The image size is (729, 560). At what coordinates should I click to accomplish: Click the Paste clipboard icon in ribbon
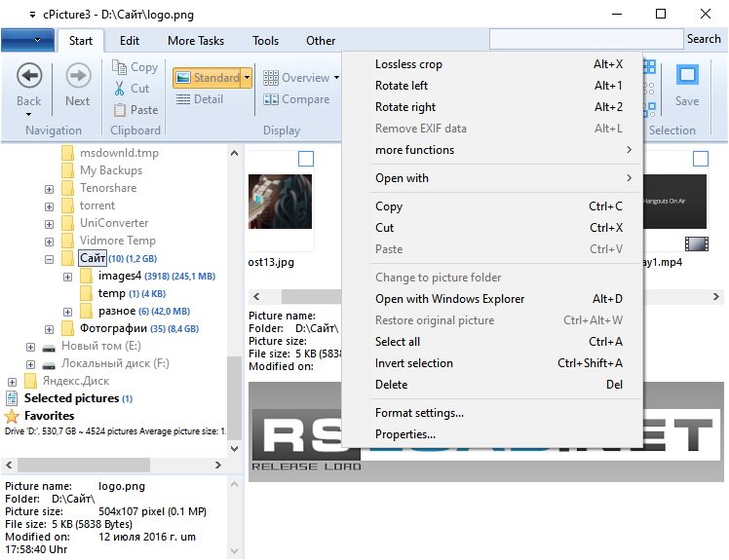[120, 110]
